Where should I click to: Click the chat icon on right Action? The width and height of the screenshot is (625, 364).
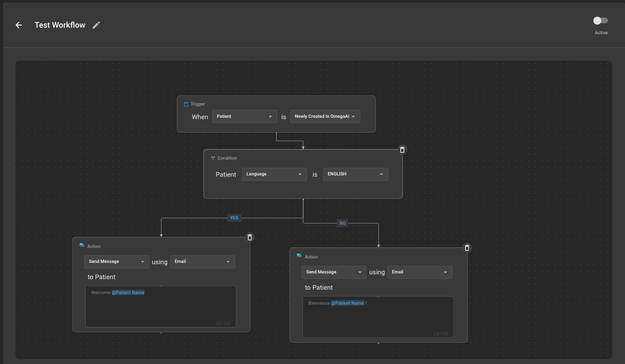[299, 256]
